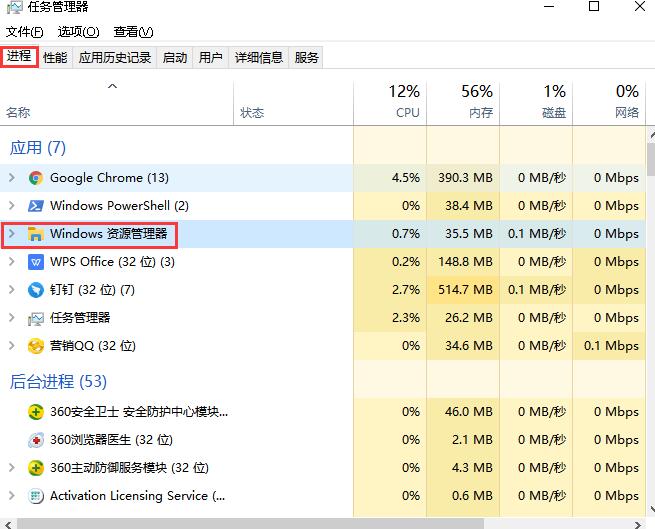Expand the 钉钉 process group

[x=12, y=290]
